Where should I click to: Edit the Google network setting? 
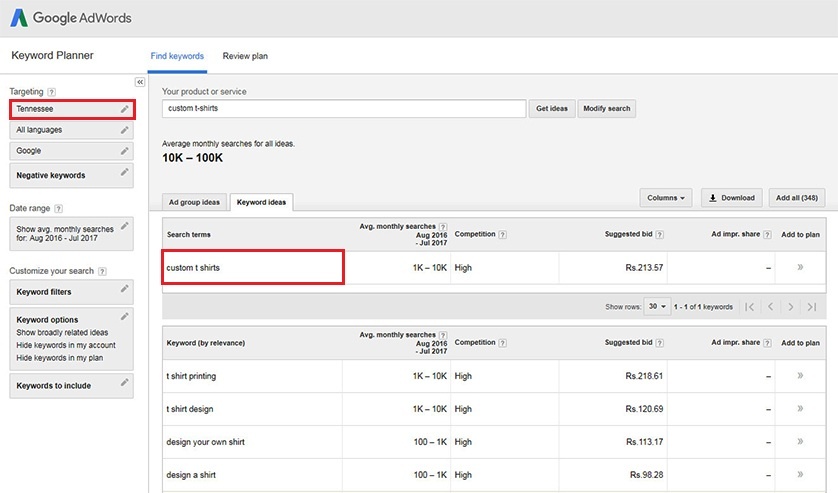coord(125,151)
